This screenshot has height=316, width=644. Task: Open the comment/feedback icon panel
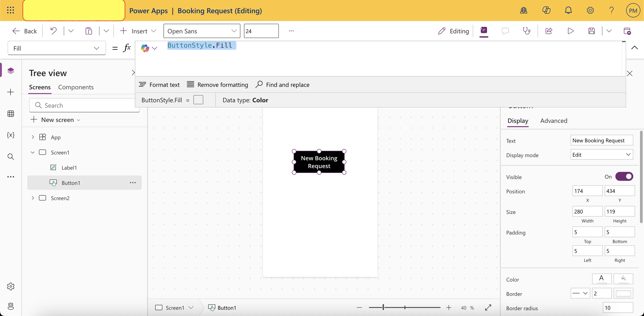coord(506,31)
